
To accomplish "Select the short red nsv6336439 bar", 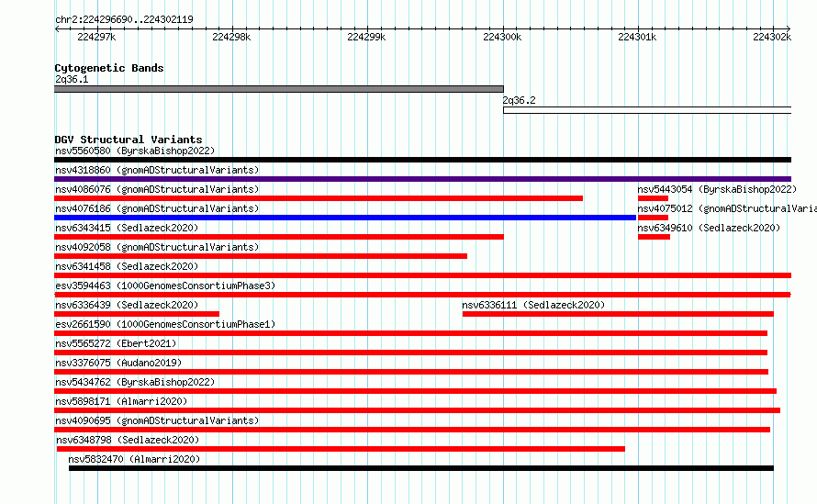I will [x=137, y=314].
